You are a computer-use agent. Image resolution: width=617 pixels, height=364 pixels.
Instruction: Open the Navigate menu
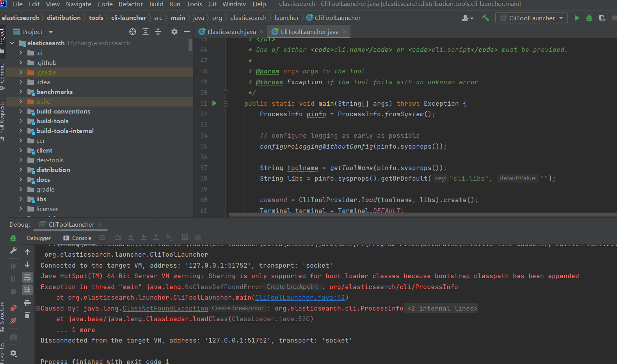click(78, 4)
